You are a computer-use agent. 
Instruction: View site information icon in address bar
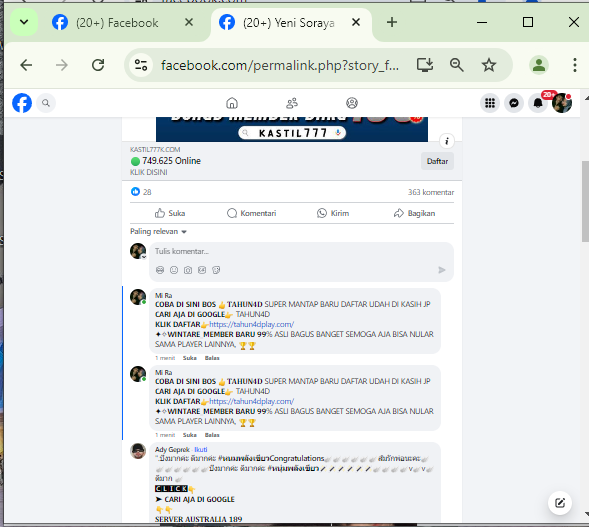point(141,65)
